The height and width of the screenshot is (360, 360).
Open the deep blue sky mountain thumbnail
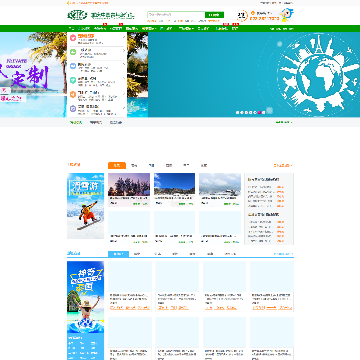click(174, 184)
